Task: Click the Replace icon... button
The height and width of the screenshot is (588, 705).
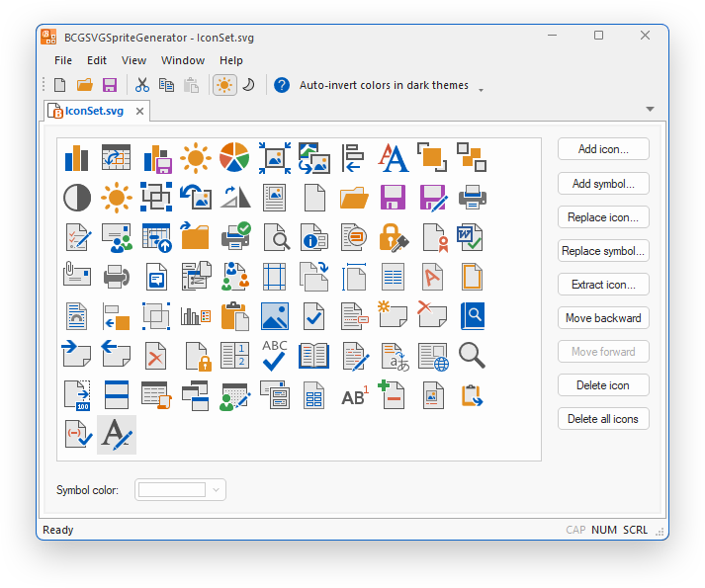Action: click(x=603, y=217)
